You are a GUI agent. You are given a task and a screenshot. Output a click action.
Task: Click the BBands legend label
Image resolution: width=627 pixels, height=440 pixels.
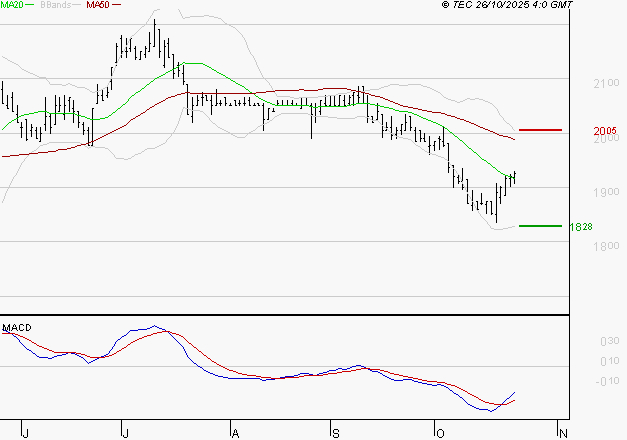click(56, 5)
